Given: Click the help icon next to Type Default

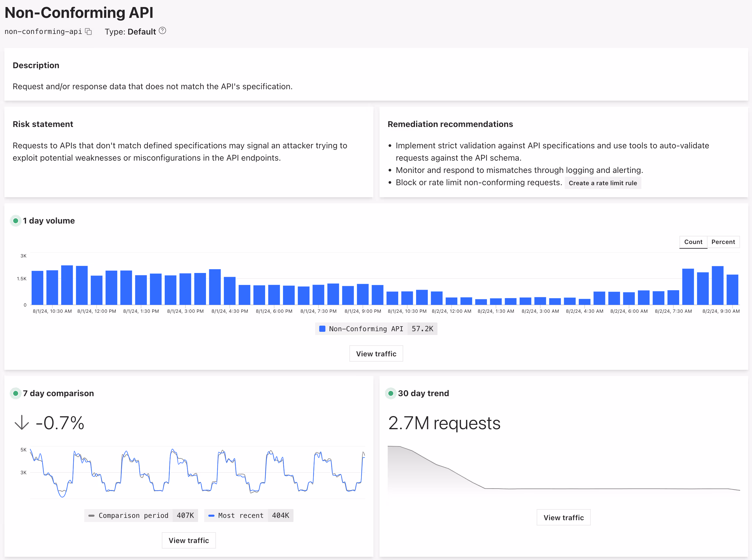Looking at the screenshot, I should point(162,31).
